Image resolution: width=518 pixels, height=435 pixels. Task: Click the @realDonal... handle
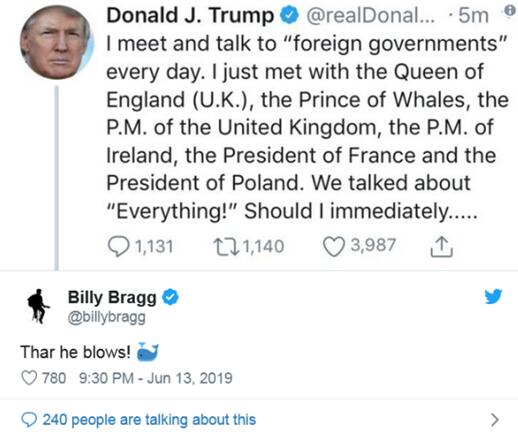[370, 15]
